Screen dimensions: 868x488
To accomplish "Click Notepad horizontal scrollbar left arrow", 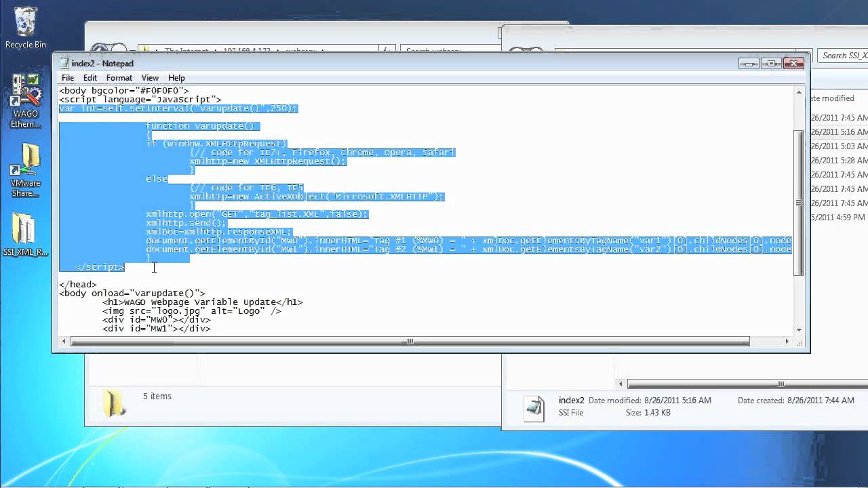I will click(x=64, y=341).
